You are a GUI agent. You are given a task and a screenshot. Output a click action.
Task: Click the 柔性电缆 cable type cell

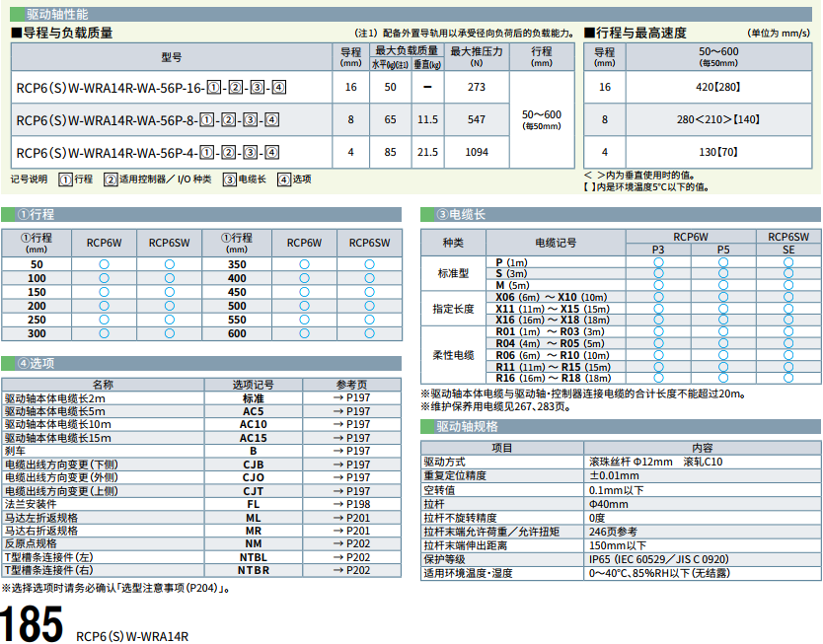453,355
